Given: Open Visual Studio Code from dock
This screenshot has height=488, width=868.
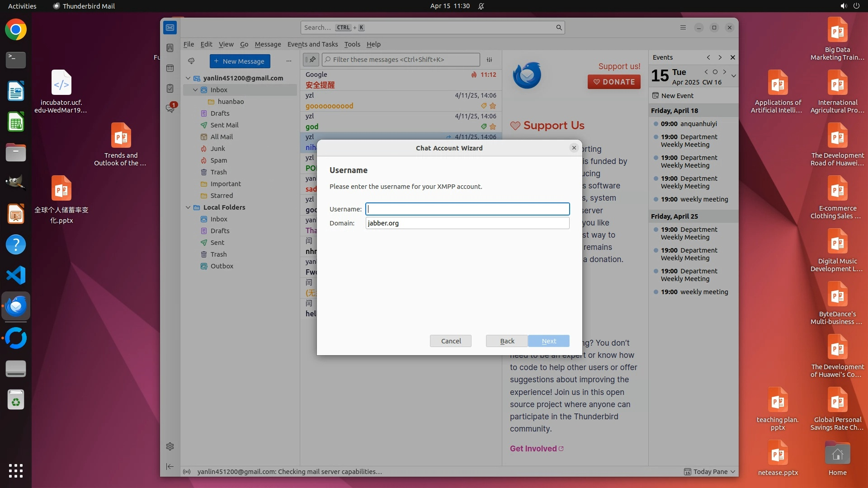Looking at the screenshot, I should [x=16, y=275].
